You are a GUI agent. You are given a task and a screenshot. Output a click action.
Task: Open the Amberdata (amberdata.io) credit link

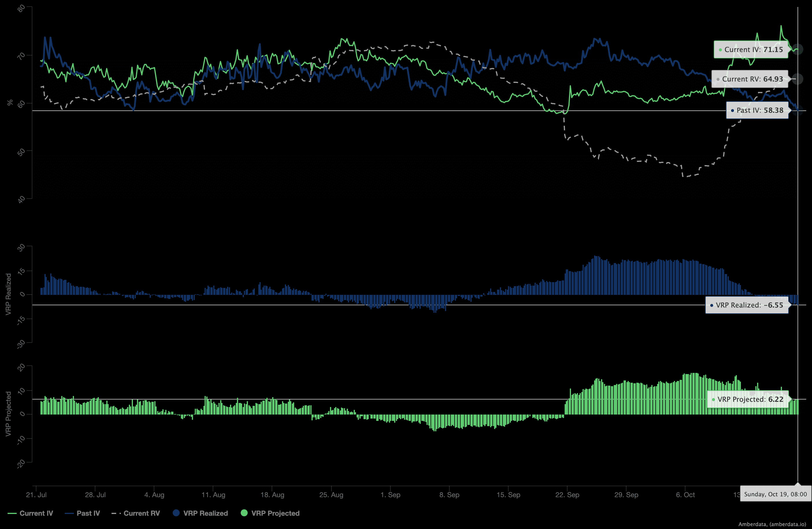pos(772,524)
